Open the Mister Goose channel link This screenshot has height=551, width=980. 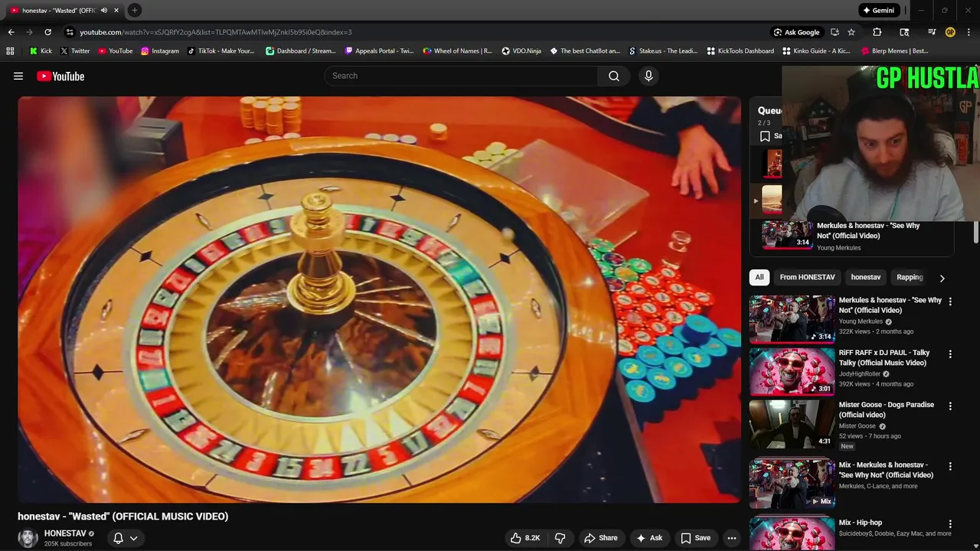857,426
